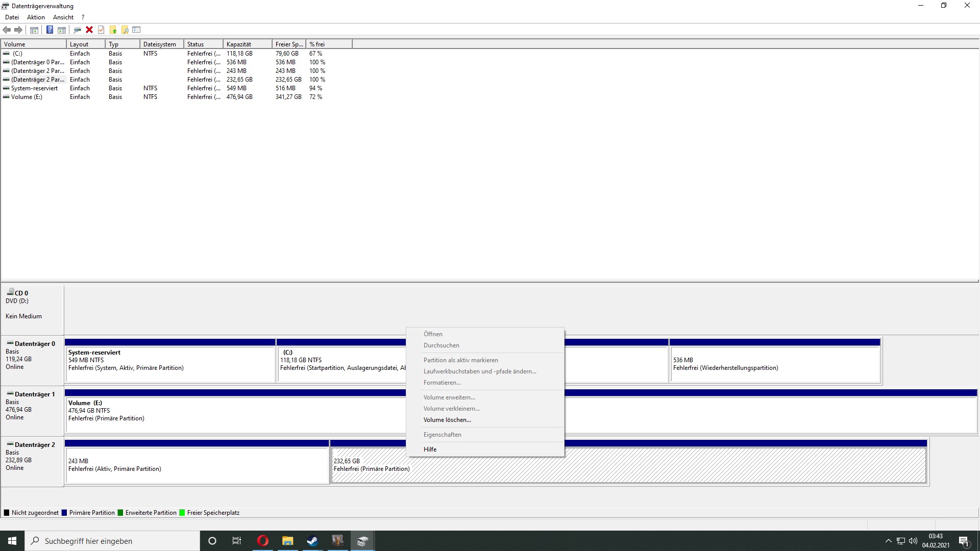Screen dimensions: 980x551
Task: Open the Ansicht menu
Action: click(63, 17)
